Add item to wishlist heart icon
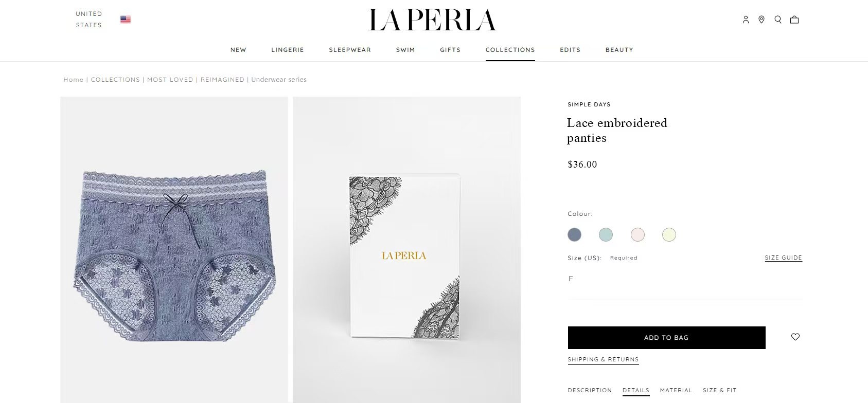 pyautogui.click(x=795, y=337)
